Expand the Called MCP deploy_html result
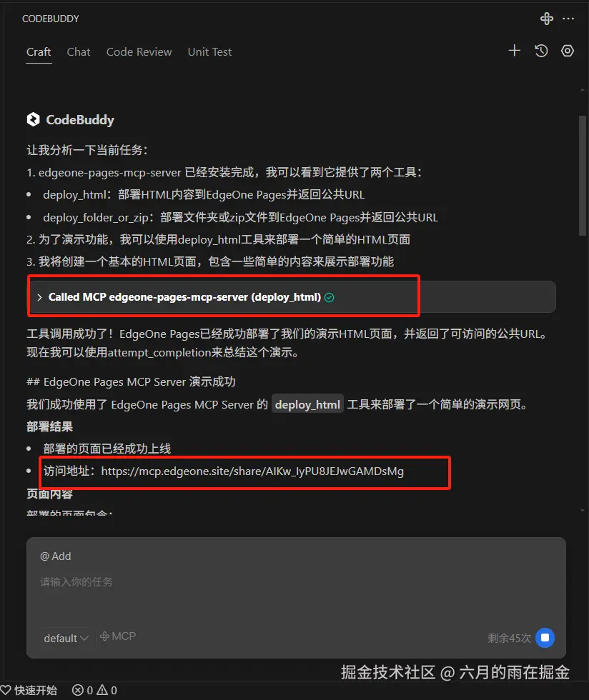This screenshot has height=700, width=589. point(292,297)
